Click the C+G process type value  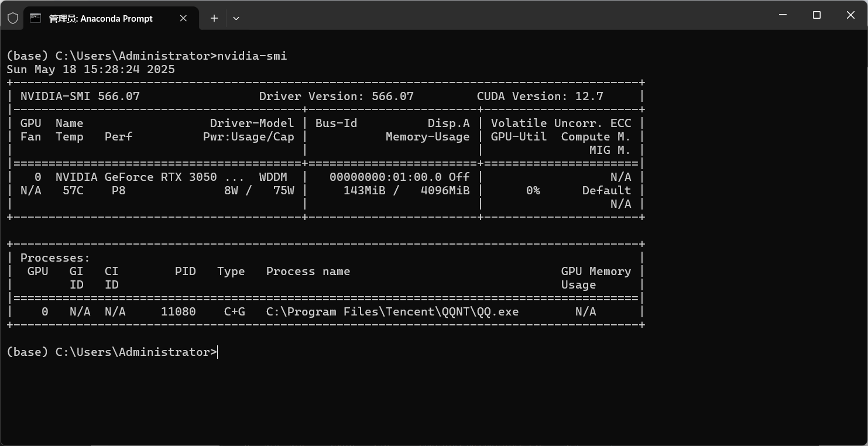[235, 311]
